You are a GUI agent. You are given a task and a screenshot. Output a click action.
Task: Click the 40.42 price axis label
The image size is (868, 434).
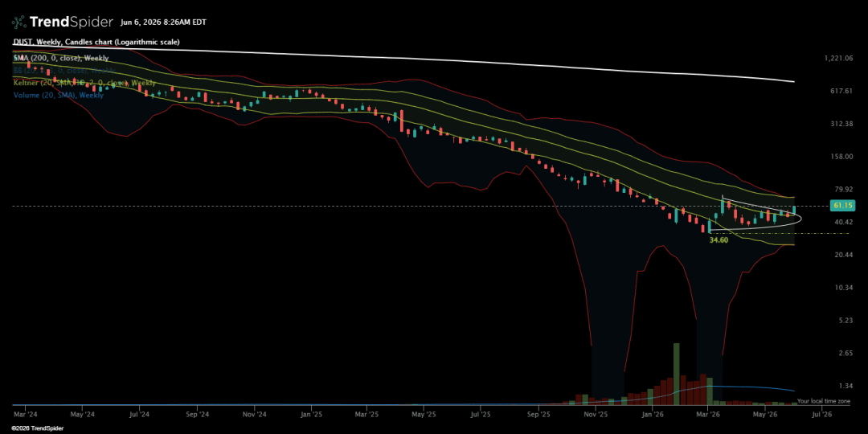(x=843, y=222)
